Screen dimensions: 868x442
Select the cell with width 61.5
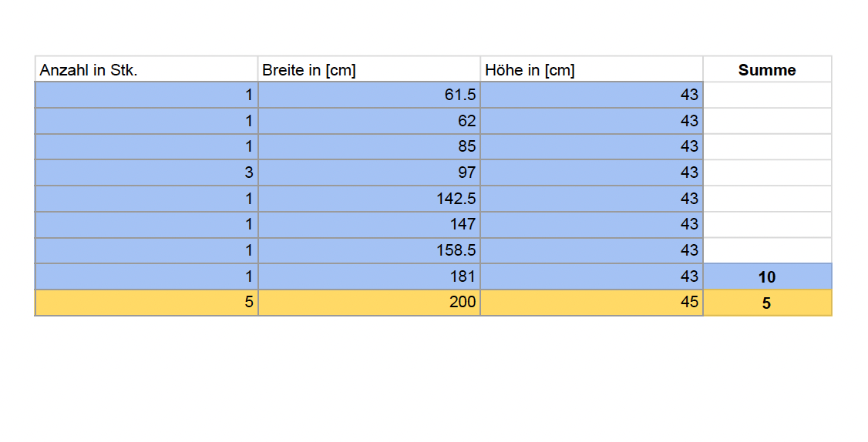pos(368,95)
